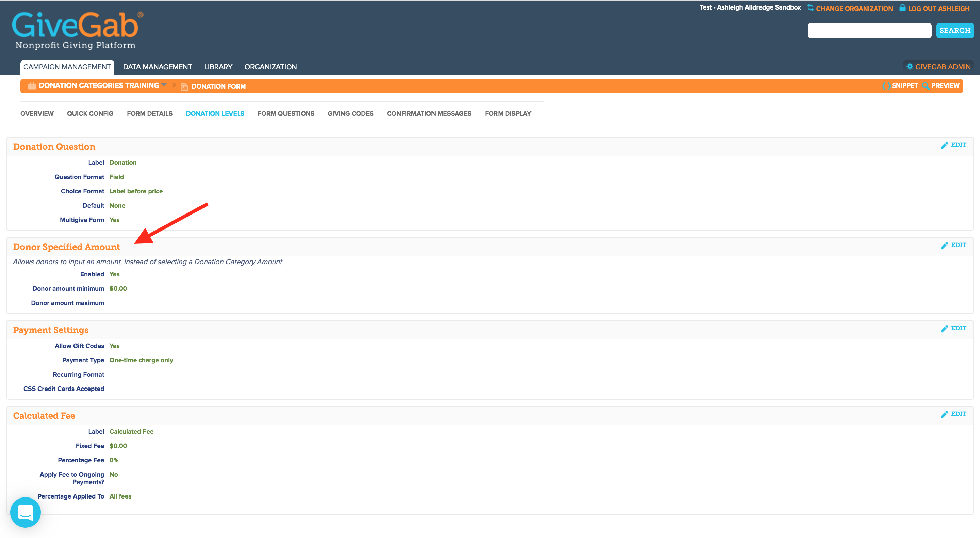Click the Percentage Fee '0%' value
Viewport: 980px width, 538px height.
pos(114,460)
